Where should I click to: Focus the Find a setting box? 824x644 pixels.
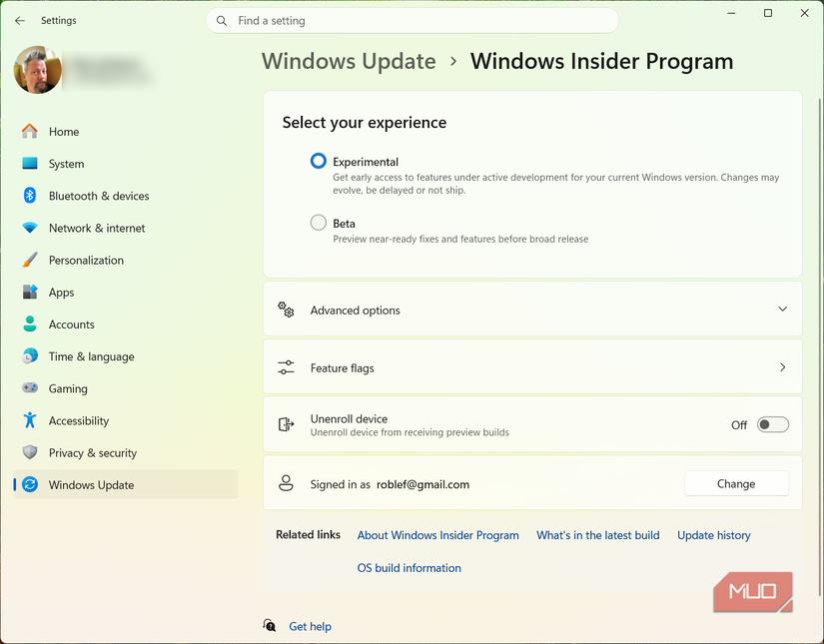point(412,21)
